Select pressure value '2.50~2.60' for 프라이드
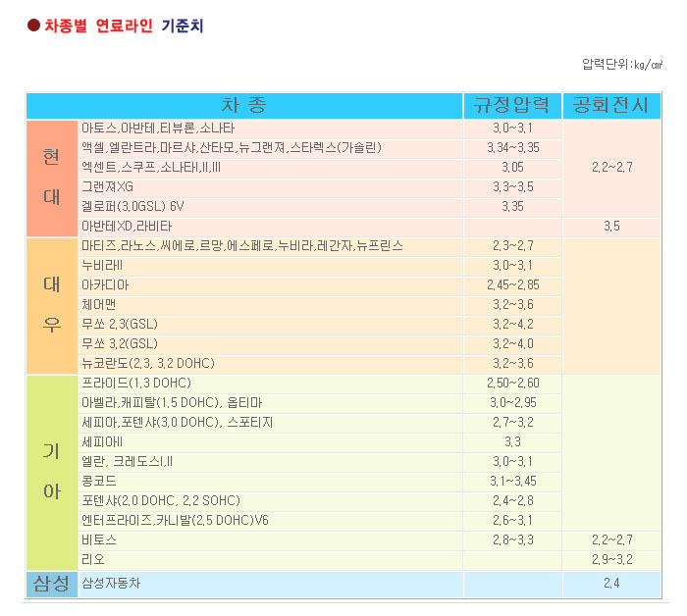The height and width of the screenshot is (616, 687). pyautogui.click(x=512, y=384)
